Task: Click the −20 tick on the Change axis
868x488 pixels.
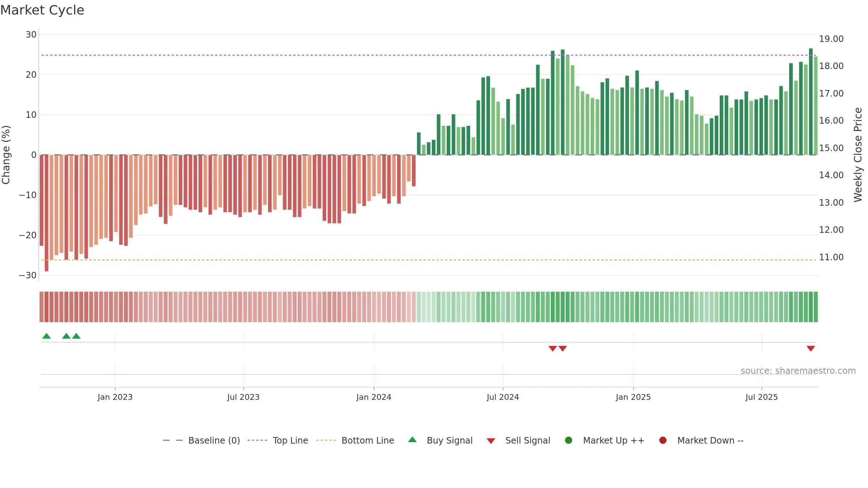Action: [x=28, y=235]
